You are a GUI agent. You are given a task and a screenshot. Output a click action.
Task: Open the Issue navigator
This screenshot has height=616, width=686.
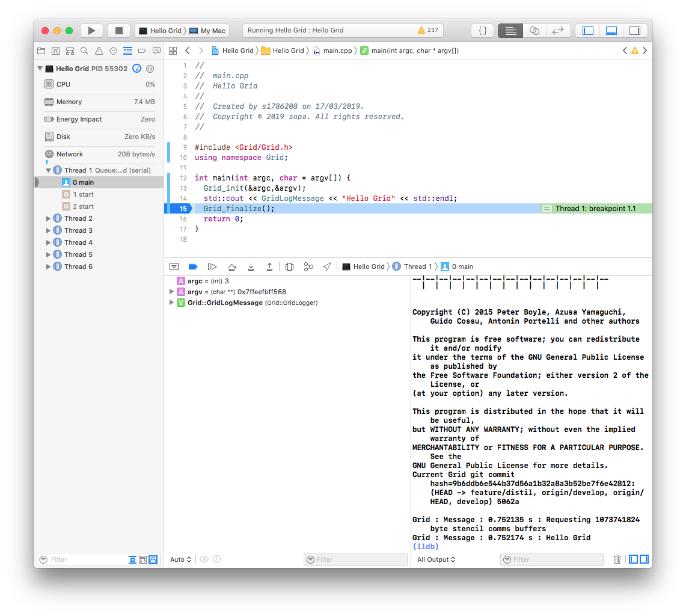click(99, 51)
